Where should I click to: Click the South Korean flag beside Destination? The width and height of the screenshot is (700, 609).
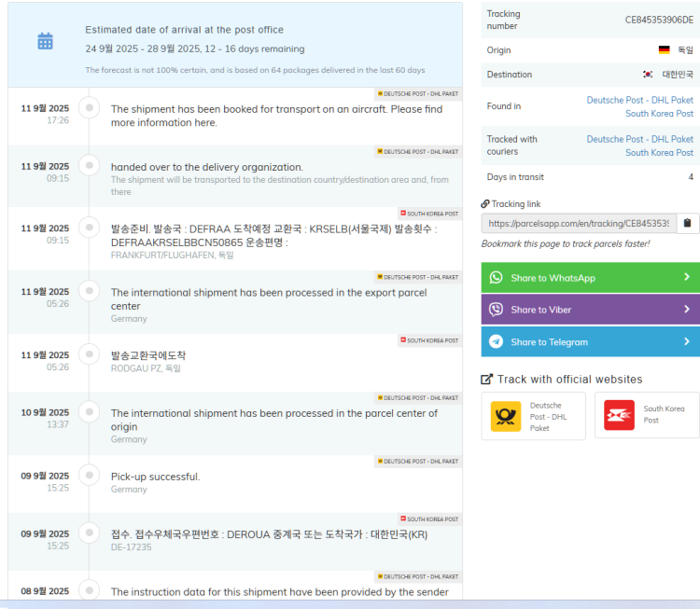[x=648, y=74]
